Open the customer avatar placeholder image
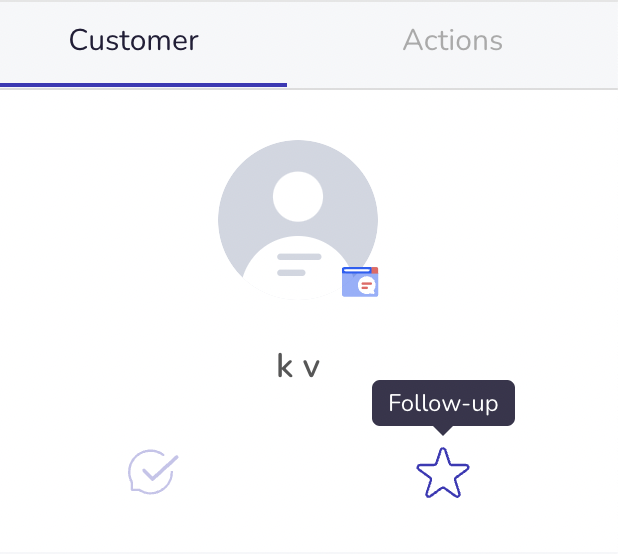Image resolution: width=618 pixels, height=554 pixels. (298, 220)
